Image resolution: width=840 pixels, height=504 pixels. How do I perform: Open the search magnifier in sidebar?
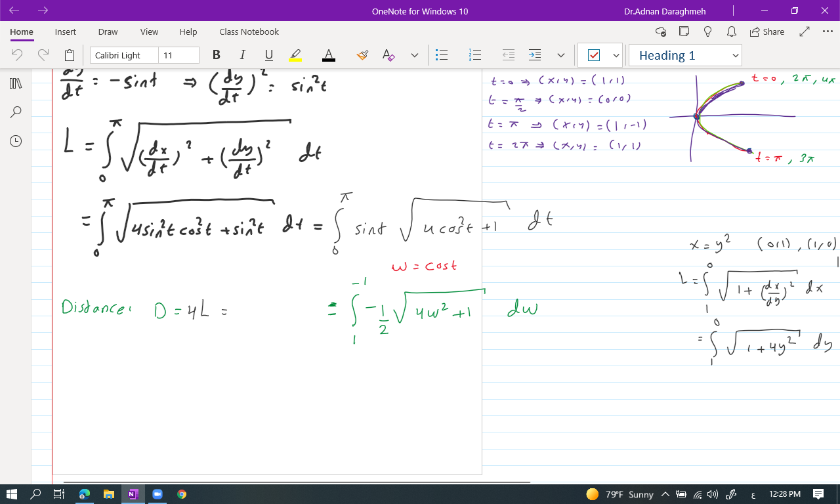click(x=16, y=112)
